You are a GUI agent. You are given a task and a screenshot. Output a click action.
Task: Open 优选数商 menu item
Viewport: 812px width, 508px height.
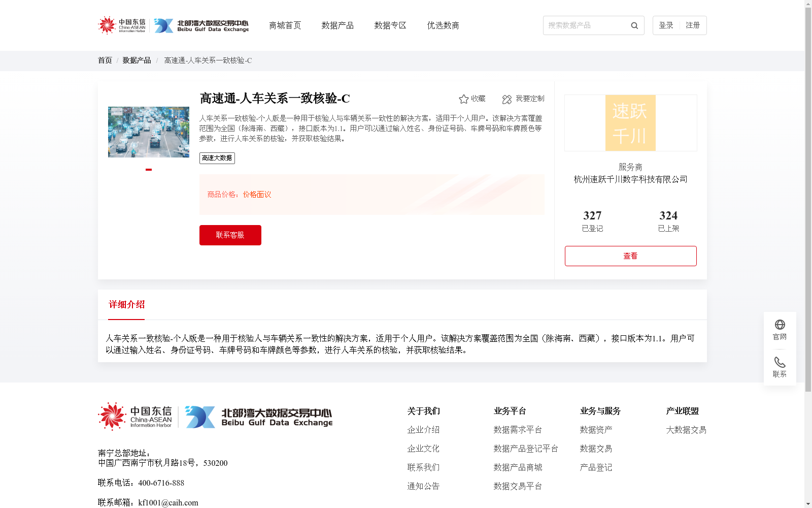tap(443, 25)
